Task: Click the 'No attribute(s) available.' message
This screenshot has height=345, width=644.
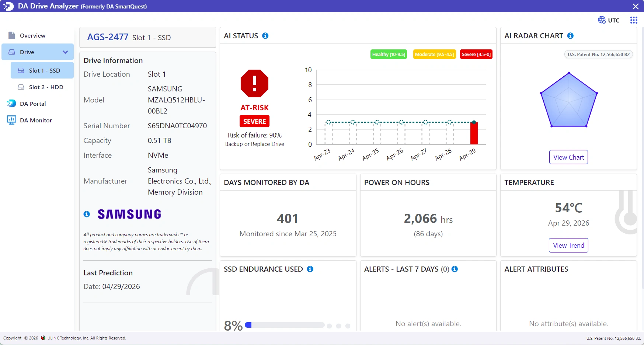Action: click(x=569, y=324)
